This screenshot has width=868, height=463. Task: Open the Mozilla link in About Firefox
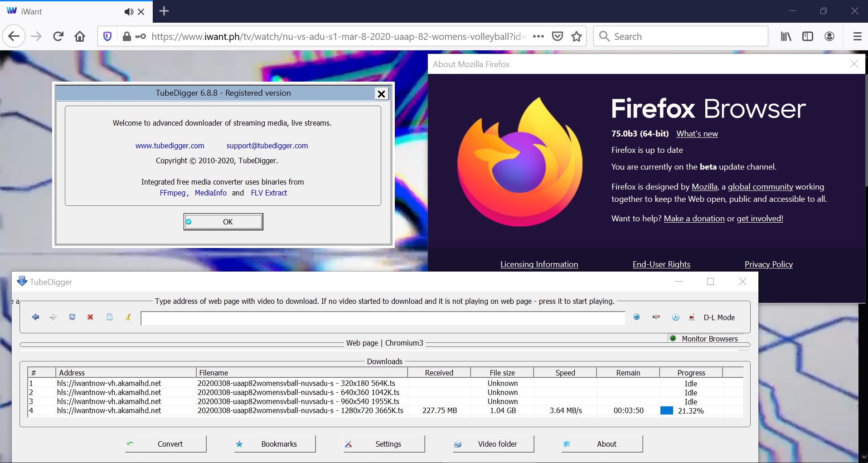[x=705, y=187]
